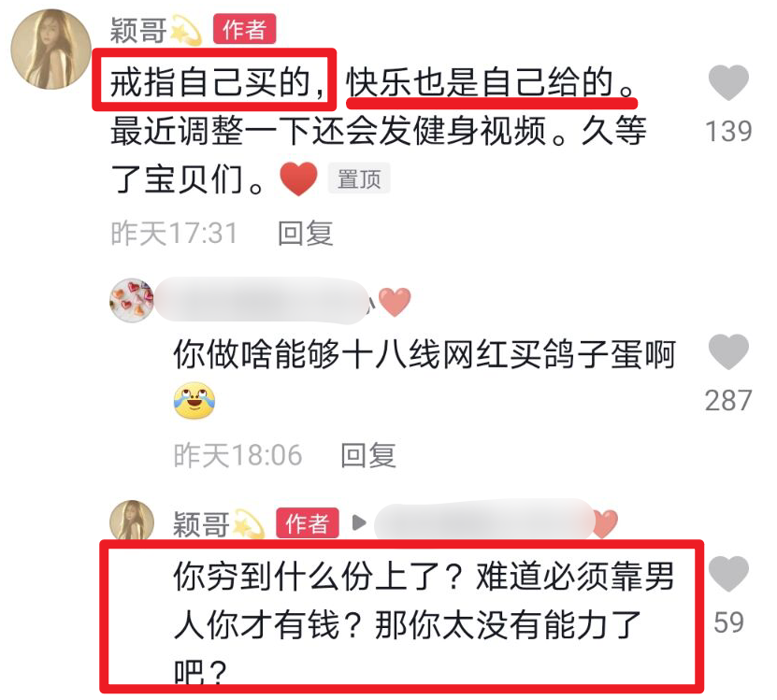Open 颖哥's small avatar in the reply
This screenshot has width=777, height=700.
(x=132, y=521)
